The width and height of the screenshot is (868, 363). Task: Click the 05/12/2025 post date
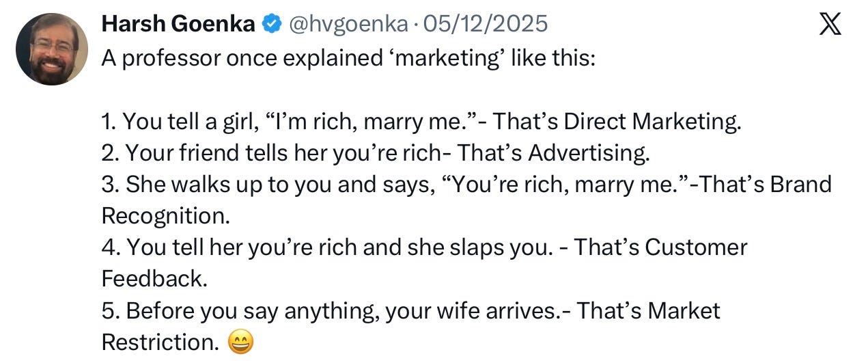(485, 24)
